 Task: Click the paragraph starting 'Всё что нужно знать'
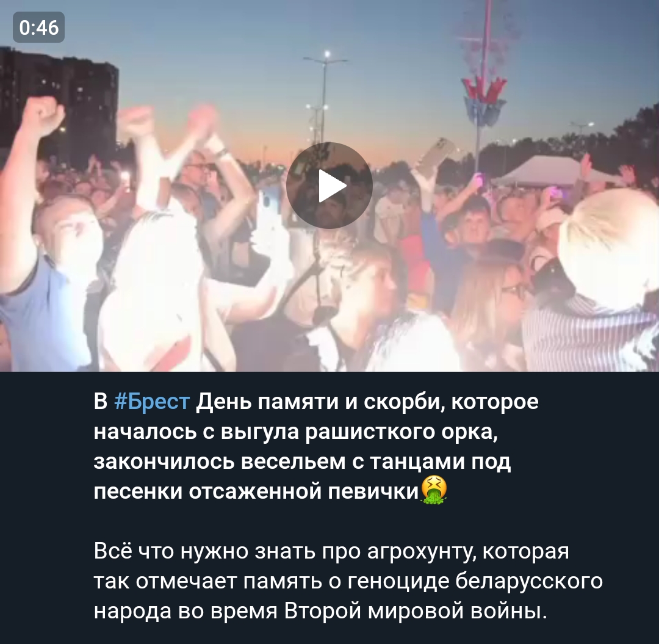[x=348, y=581]
